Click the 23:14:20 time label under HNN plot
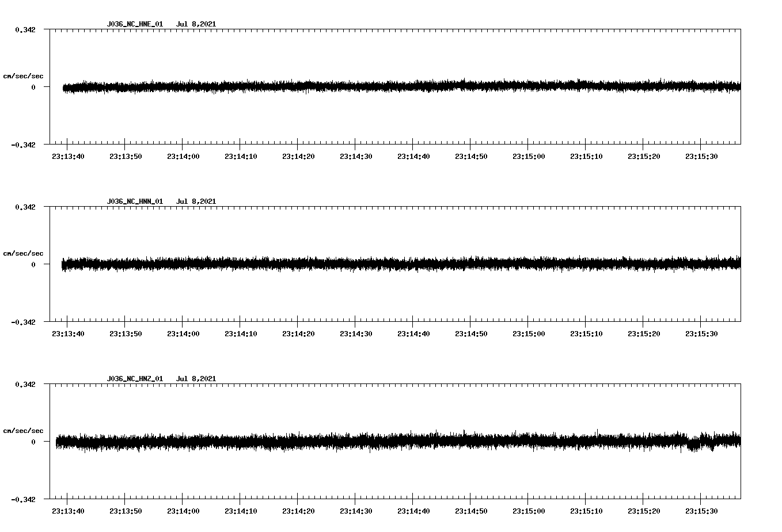The height and width of the screenshot is (532, 782). pos(298,334)
